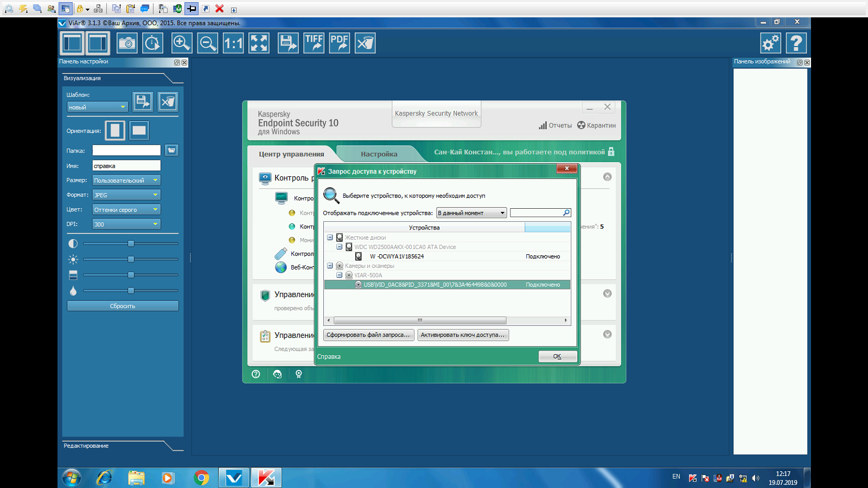Image resolution: width=868 pixels, height=488 pixels.
Task: Collapse WDC WD2500AAKX device node
Action: [x=339, y=247]
